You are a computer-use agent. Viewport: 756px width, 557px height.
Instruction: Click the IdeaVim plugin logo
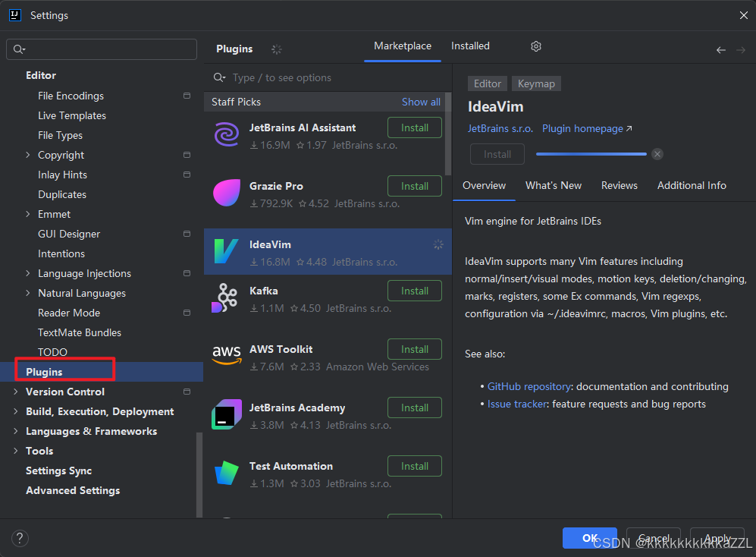point(226,251)
